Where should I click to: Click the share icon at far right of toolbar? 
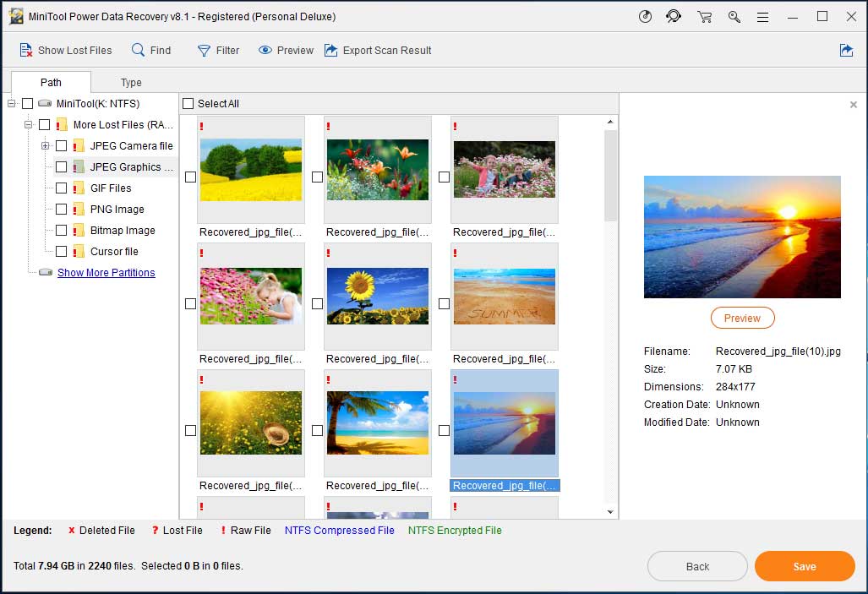pos(846,51)
